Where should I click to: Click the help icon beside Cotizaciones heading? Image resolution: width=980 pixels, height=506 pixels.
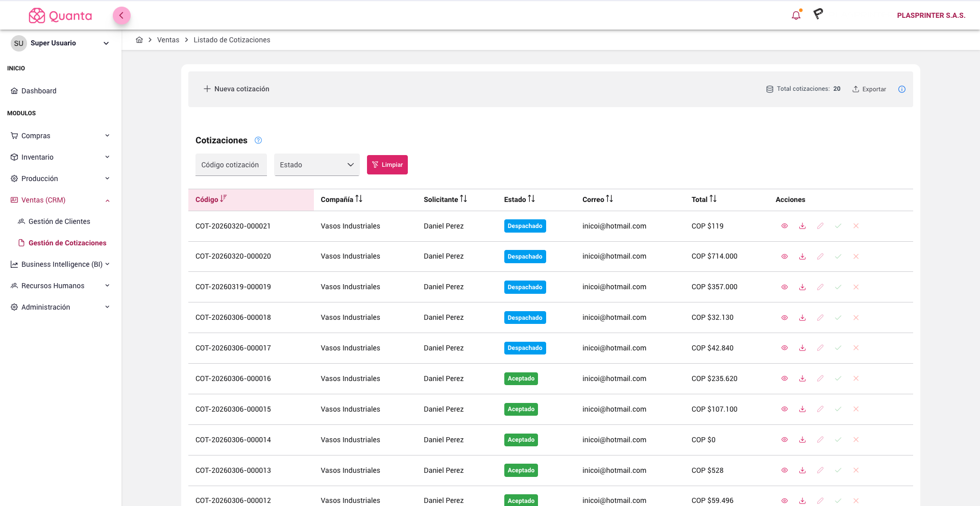[258, 140]
